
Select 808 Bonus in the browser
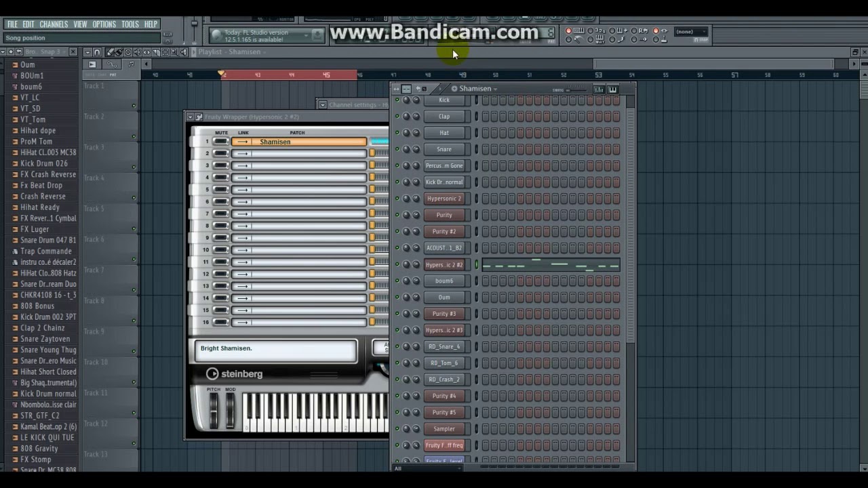[37, 306]
